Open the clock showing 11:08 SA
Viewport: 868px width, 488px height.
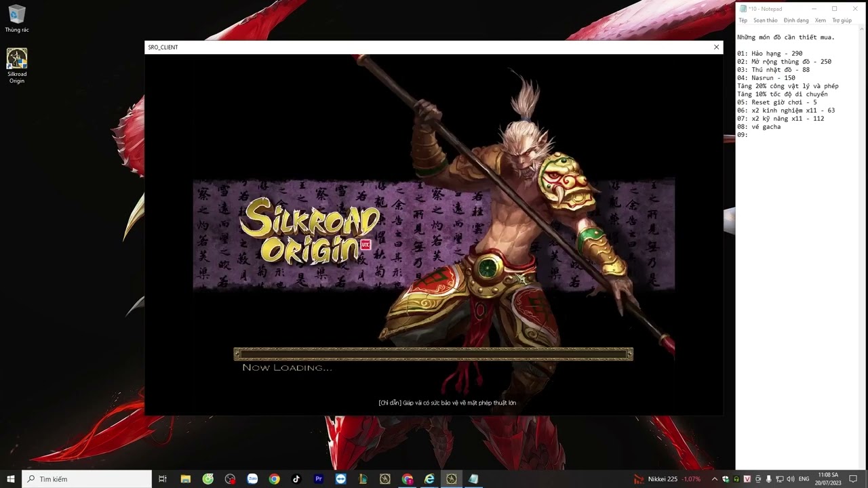[x=828, y=479]
